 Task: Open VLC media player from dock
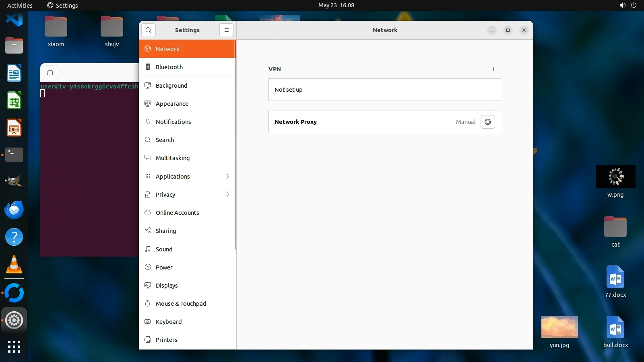coord(14,265)
